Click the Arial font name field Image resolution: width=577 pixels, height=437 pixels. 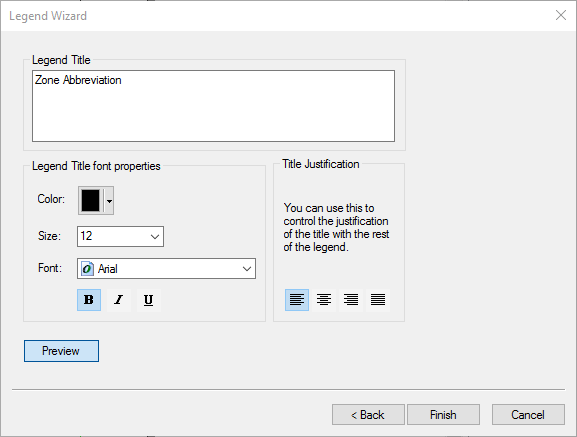click(x=166, y=269)
